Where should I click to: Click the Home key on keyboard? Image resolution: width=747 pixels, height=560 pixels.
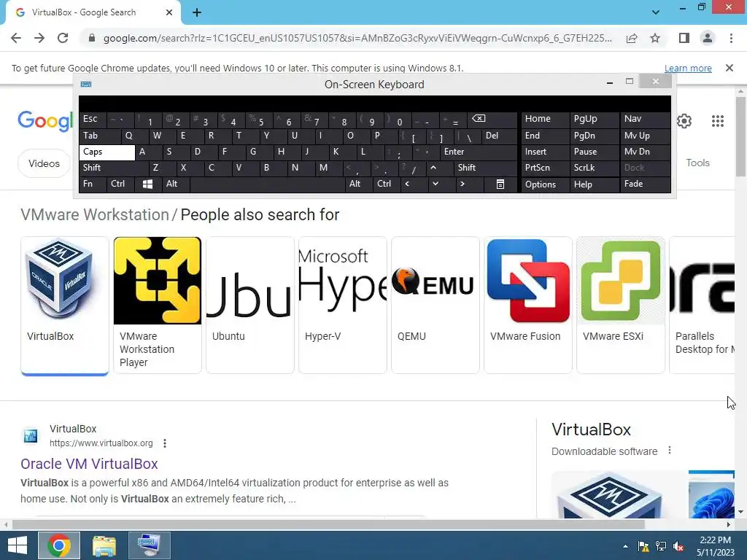545,119
